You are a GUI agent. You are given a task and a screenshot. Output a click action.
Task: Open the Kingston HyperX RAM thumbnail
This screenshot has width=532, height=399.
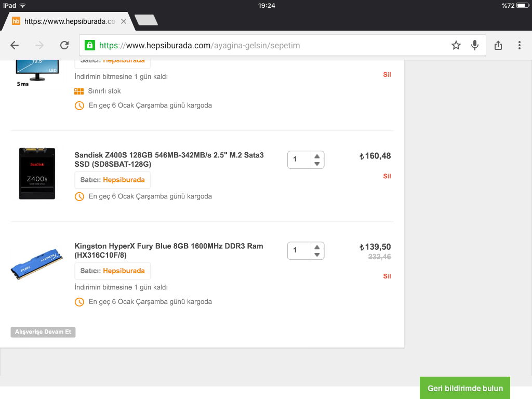(x=37, y=264)
